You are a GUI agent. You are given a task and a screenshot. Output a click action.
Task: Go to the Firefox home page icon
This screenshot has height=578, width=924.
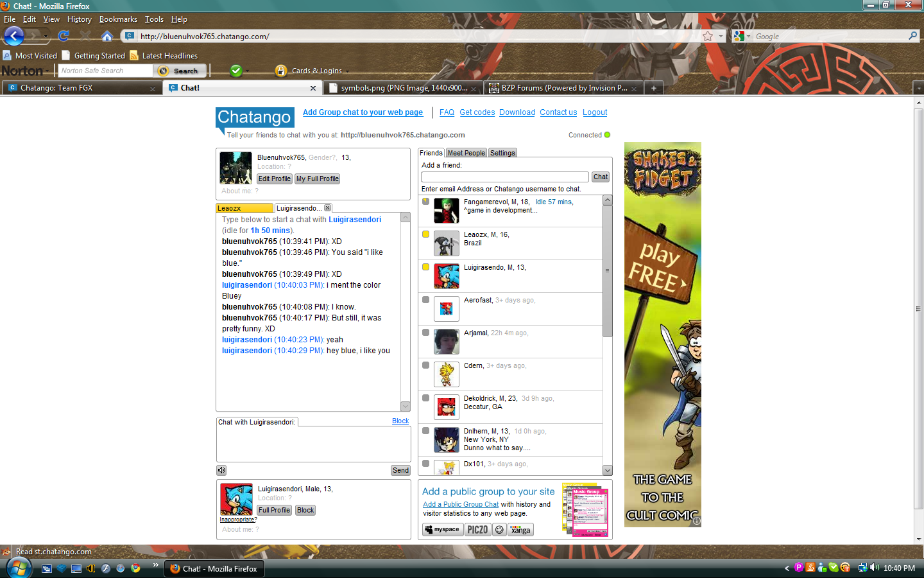(107, 36)
